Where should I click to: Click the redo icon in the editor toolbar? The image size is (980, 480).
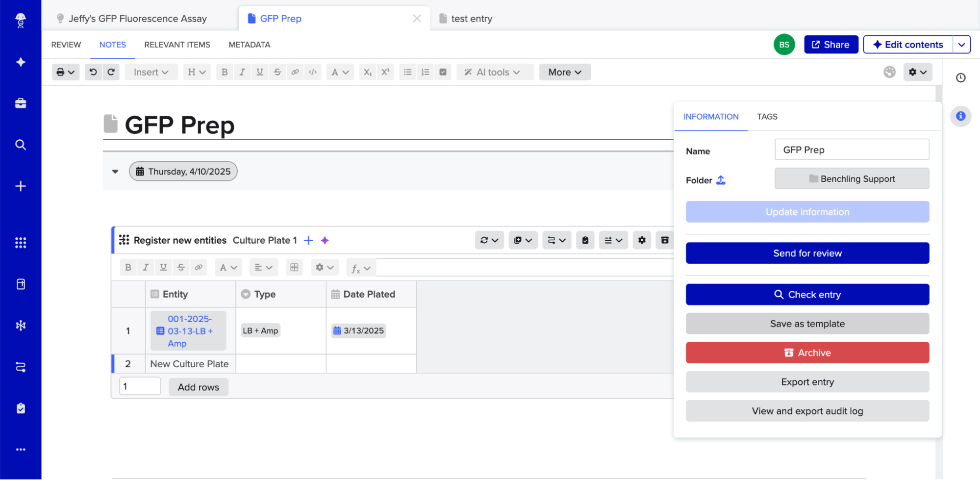(x=111, y=72)
